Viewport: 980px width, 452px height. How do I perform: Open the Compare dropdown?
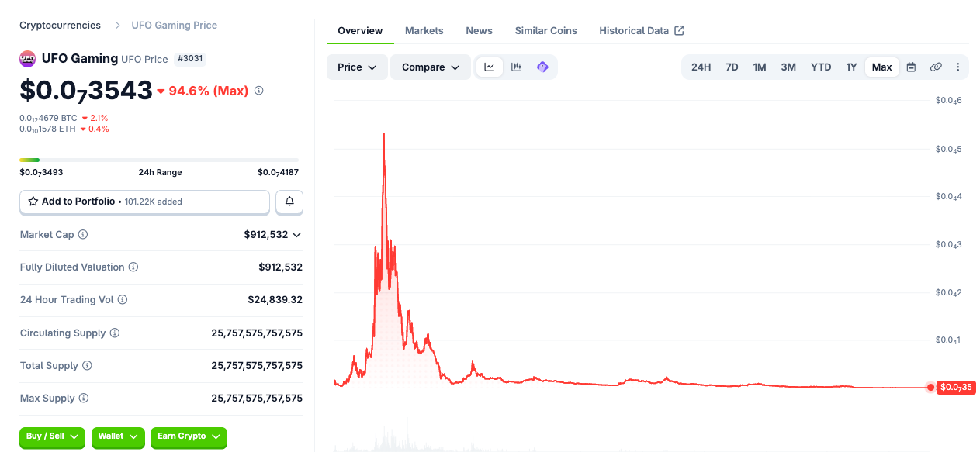[x=431, y=67]
